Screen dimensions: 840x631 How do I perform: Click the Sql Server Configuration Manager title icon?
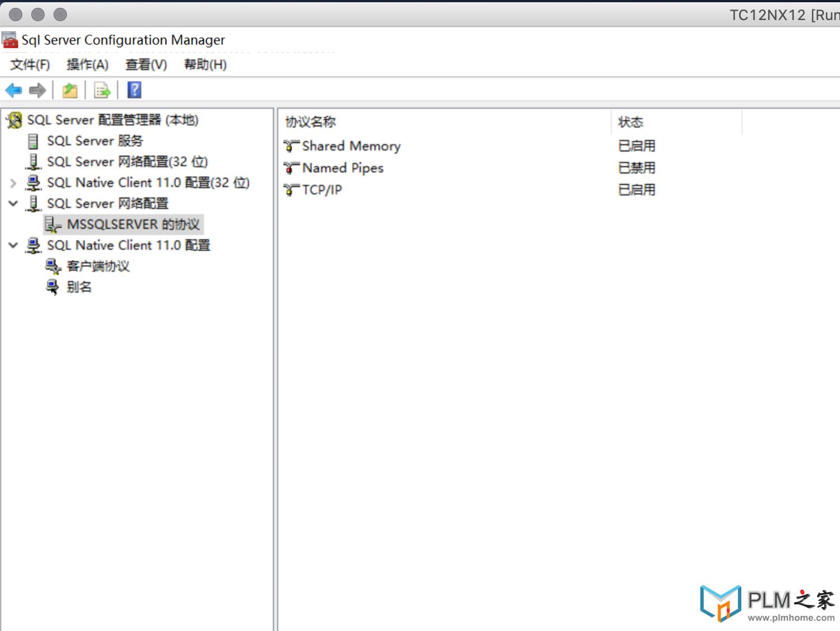tap(10, 40)
